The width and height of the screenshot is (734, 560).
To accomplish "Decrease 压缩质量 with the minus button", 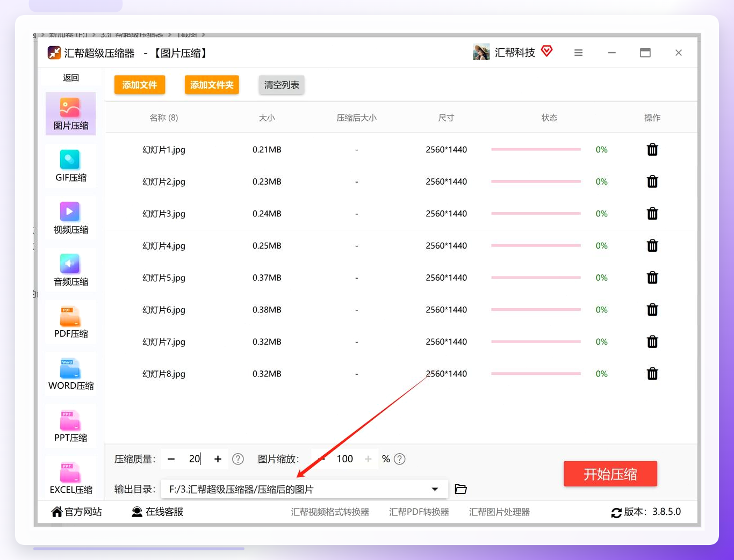I will click(171, 459).
